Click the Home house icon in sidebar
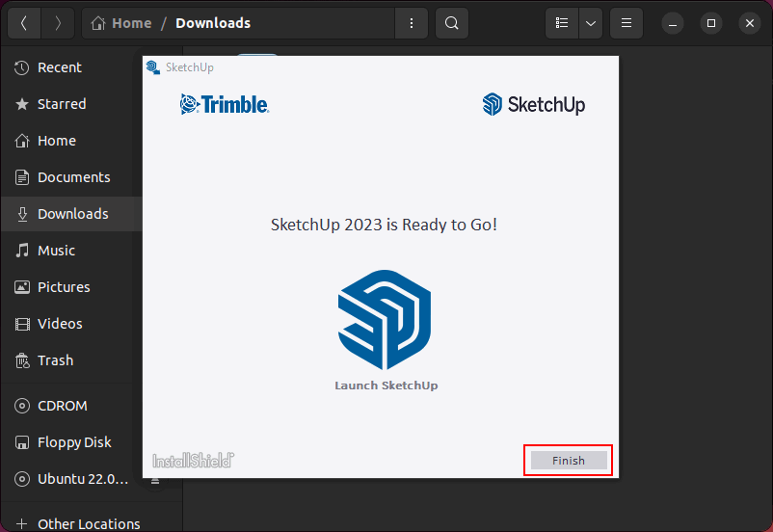 click(22, 141)
